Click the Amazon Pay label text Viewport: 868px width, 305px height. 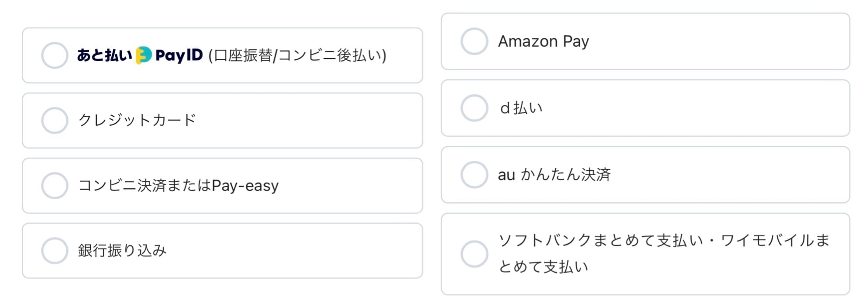click(x=544, y=42)
